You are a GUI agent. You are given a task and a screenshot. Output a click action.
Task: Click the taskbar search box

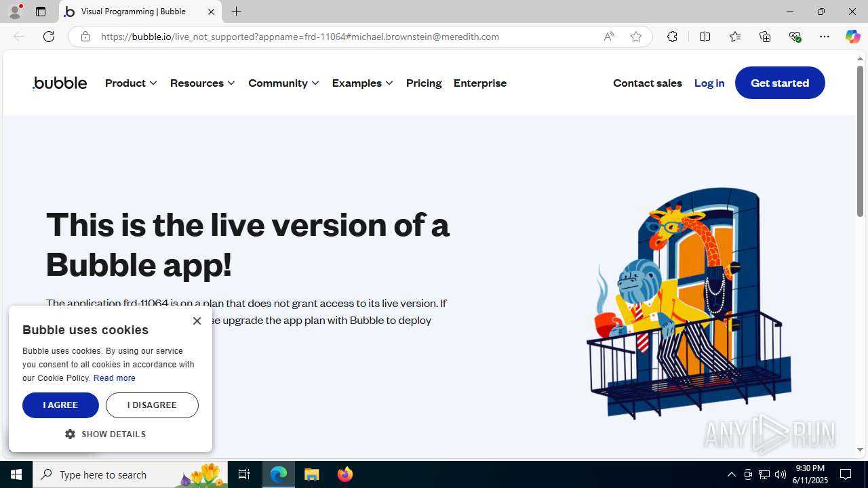[x=130, y=474]
